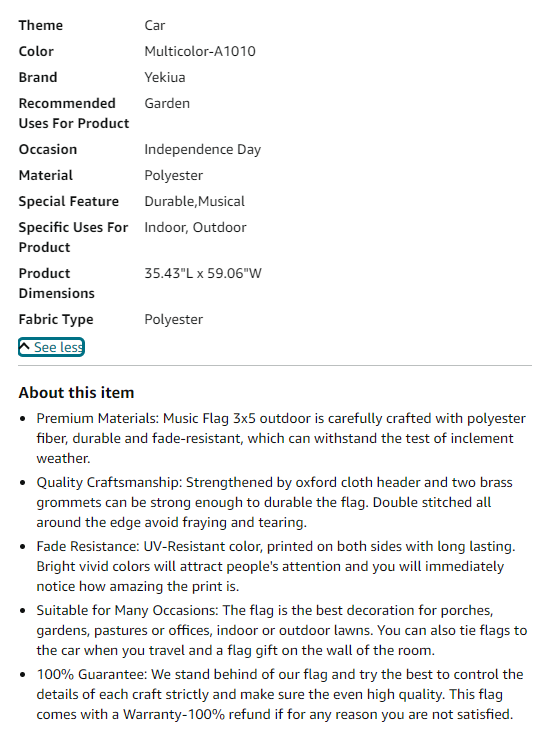Click the Brand value Yekiua

165,77
